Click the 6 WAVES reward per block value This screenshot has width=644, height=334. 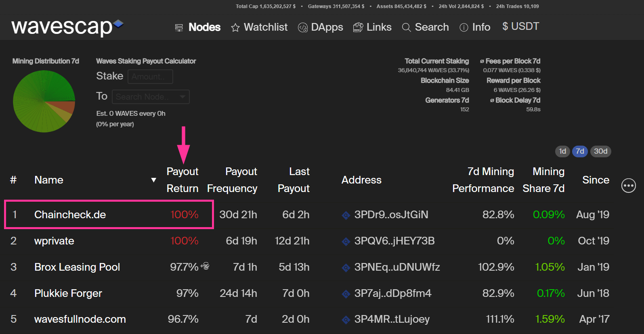517,90
